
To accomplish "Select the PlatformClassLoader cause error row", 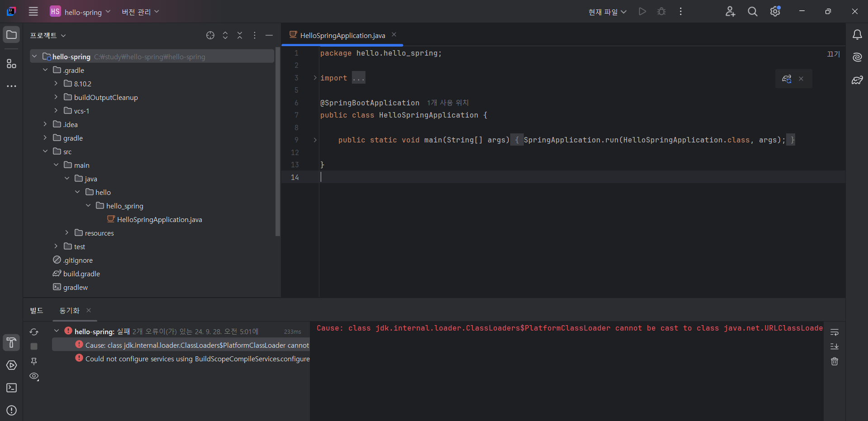I will (181, 345).
